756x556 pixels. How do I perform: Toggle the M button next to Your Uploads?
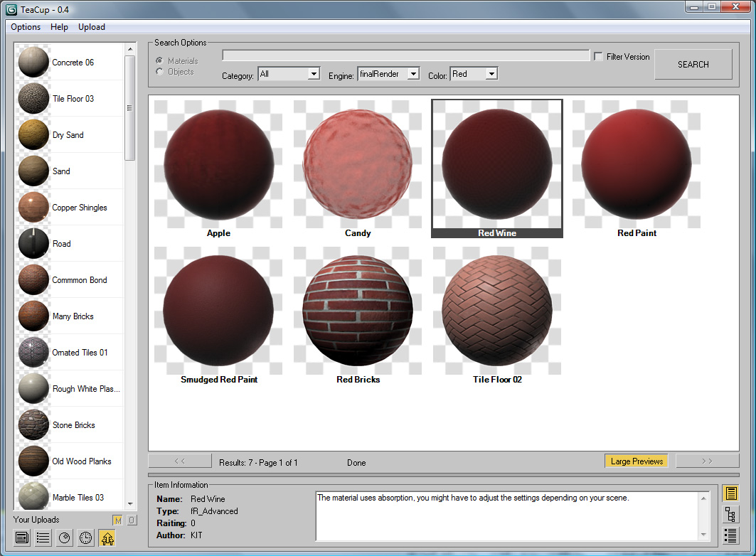(117, 520)
